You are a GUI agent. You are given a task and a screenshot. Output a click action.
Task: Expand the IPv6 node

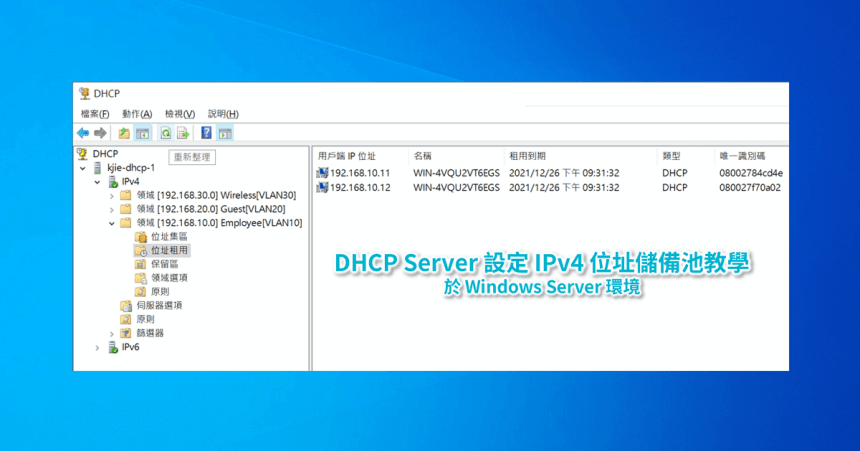click(97, 347)
